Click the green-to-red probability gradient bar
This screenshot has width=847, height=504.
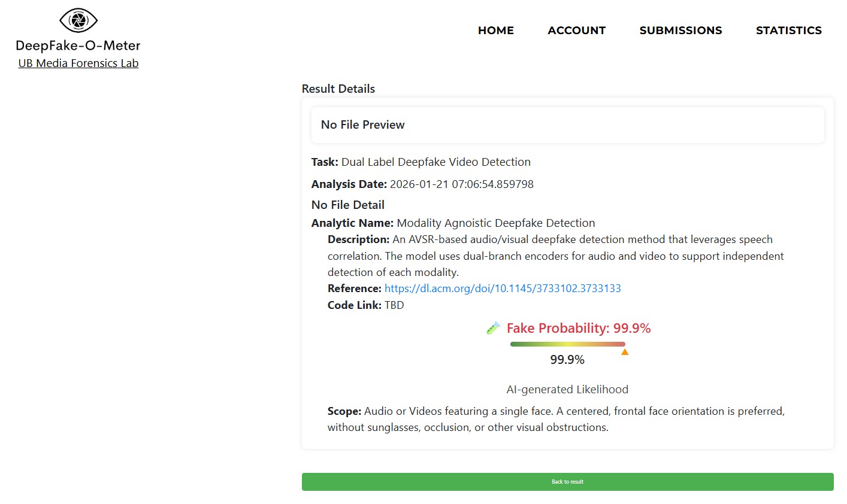pyautogui.click(x=567, y=344)
